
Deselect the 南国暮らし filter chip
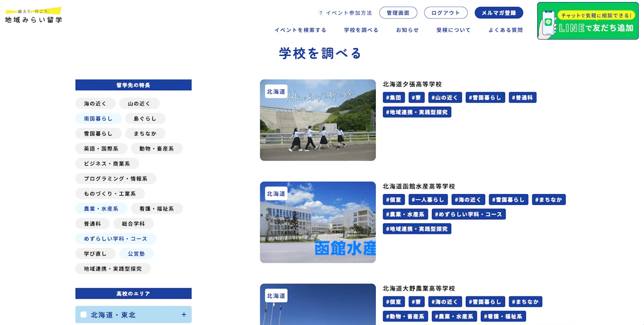point(98,119)
